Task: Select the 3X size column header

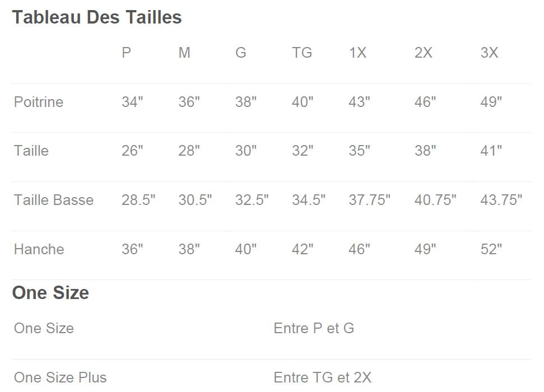Action: 489,53
